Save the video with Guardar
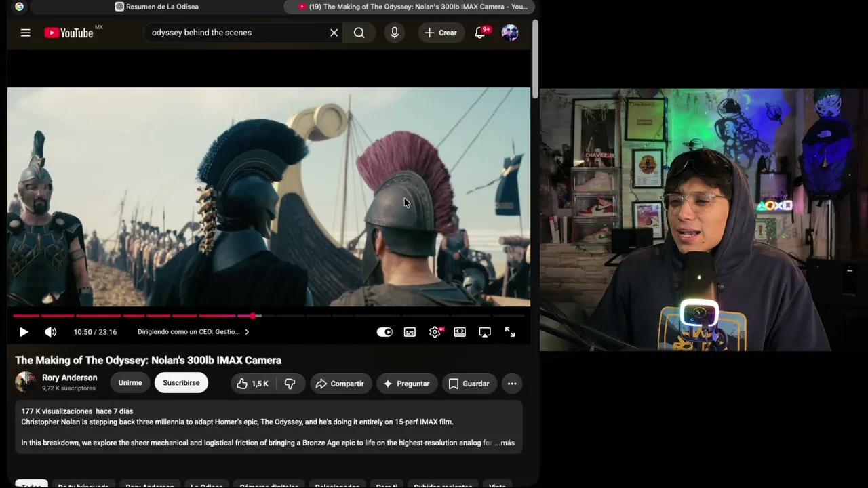The image size is (868, 488). (469, 384)
